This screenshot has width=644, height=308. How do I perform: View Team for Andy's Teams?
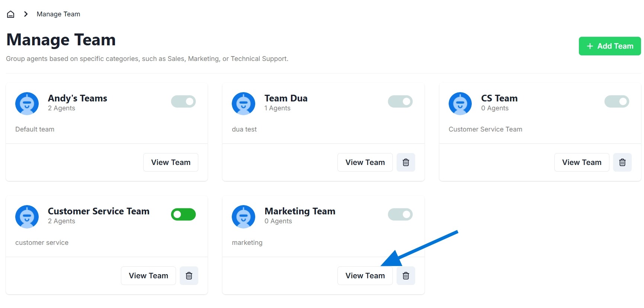[171, 162]
